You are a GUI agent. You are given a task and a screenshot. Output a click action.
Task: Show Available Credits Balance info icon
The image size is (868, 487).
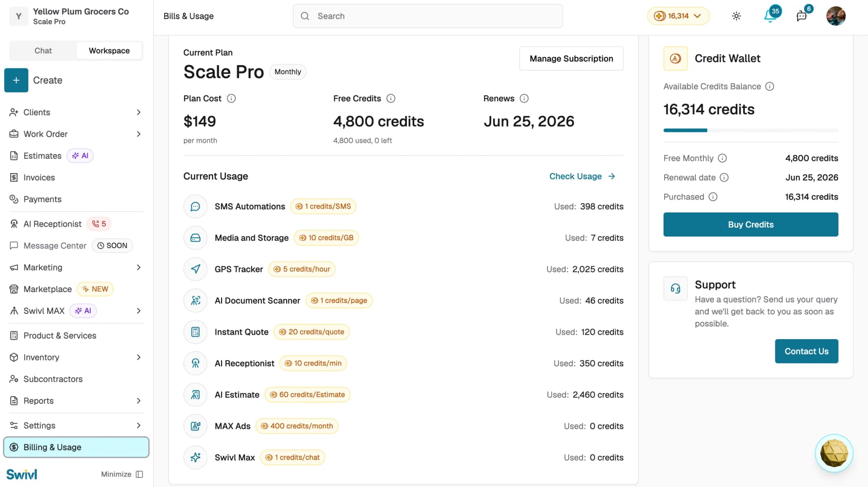coord(770,86)
